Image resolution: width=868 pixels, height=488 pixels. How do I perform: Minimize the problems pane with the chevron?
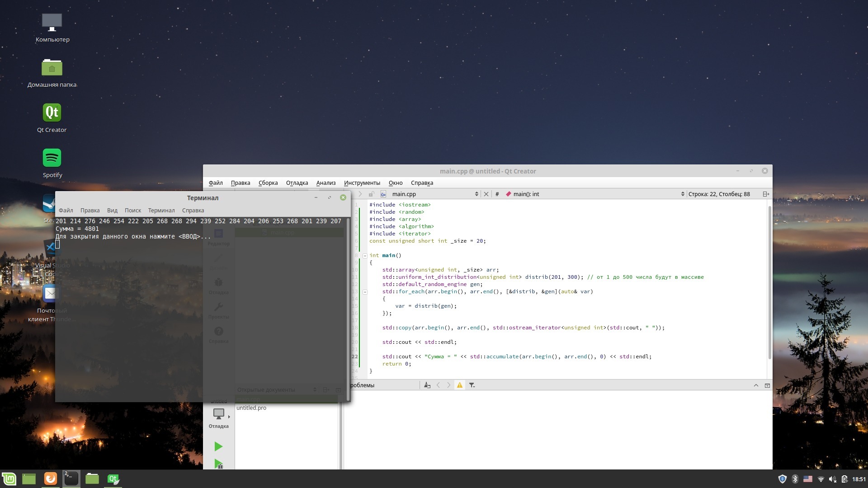pos(755,385)
